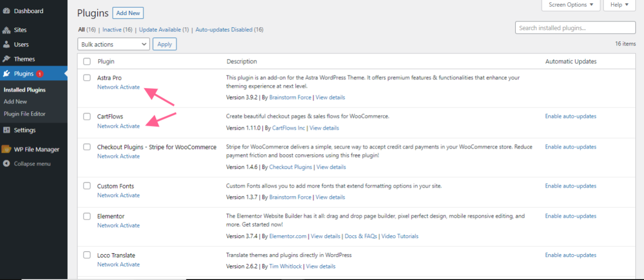Open the Sites menu item
Screen dimensions: 644x280
click(x=20, y=30)
